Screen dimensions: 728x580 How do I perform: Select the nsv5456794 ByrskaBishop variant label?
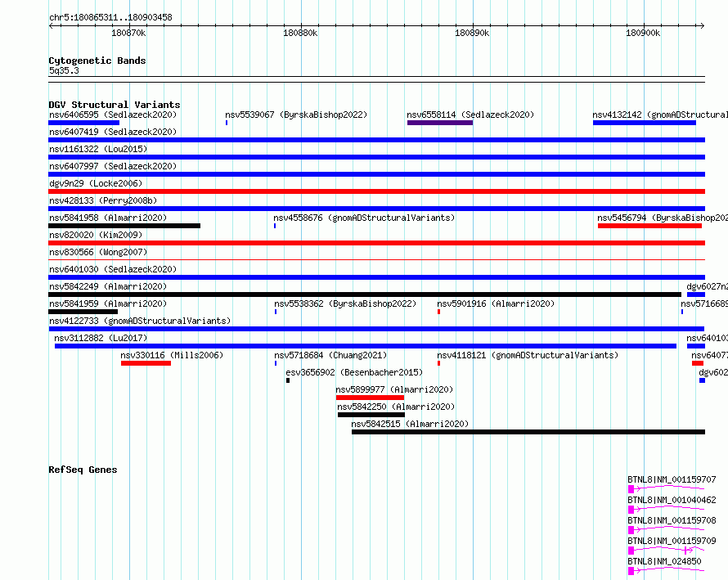pos(663,218)
